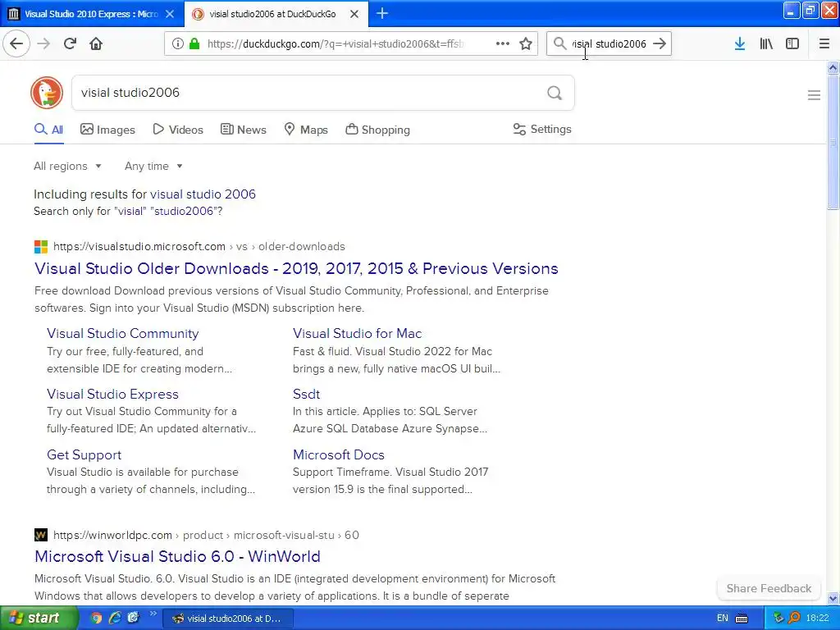Open the browser home page
Image resolution: width=840 pixels, height=630 pixels.
coord(96,43)
